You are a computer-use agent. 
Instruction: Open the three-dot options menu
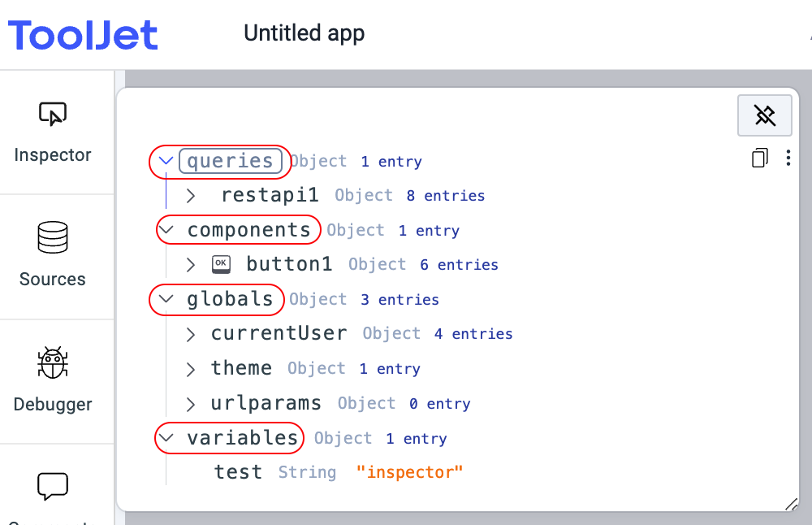click(x=788, y=158)
